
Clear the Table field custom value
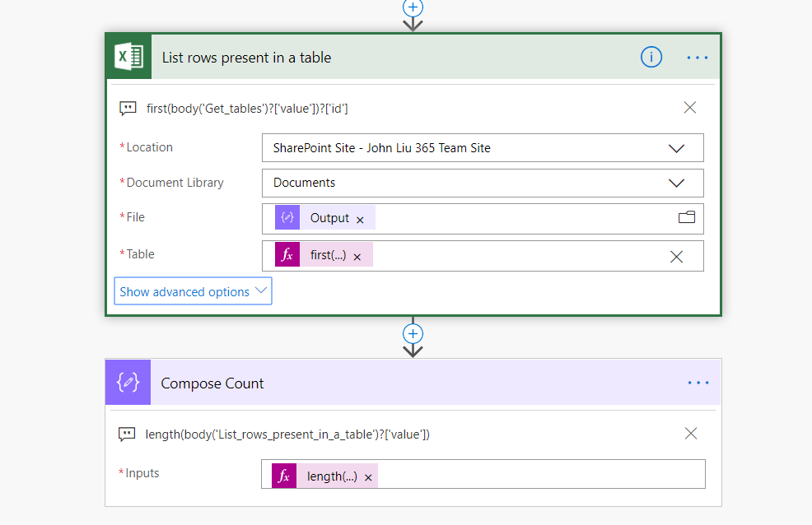(x=676, y=257)
